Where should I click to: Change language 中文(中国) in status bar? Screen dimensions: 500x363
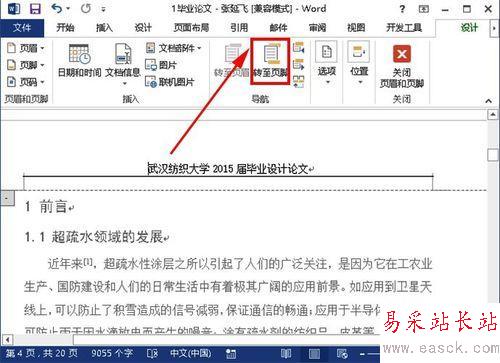(x=191, y=353)
